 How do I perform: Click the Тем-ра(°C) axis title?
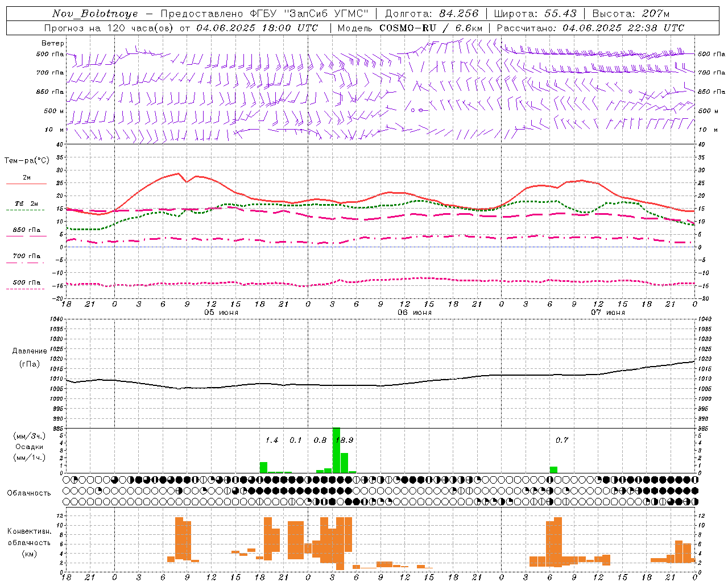27,160
